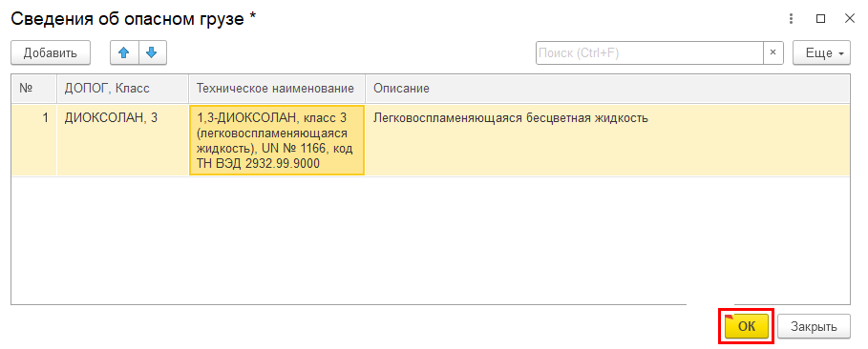Select the 1,3-ДИОКСОЛАН technical name cell
Viewport: 868px width, 349px height.
(x=277, y=140)
